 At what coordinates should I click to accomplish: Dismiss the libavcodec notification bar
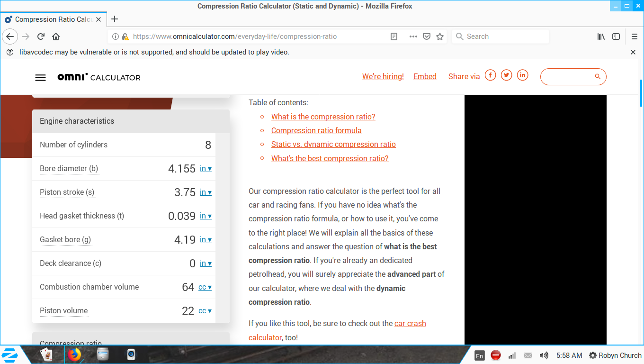[633, 52]
